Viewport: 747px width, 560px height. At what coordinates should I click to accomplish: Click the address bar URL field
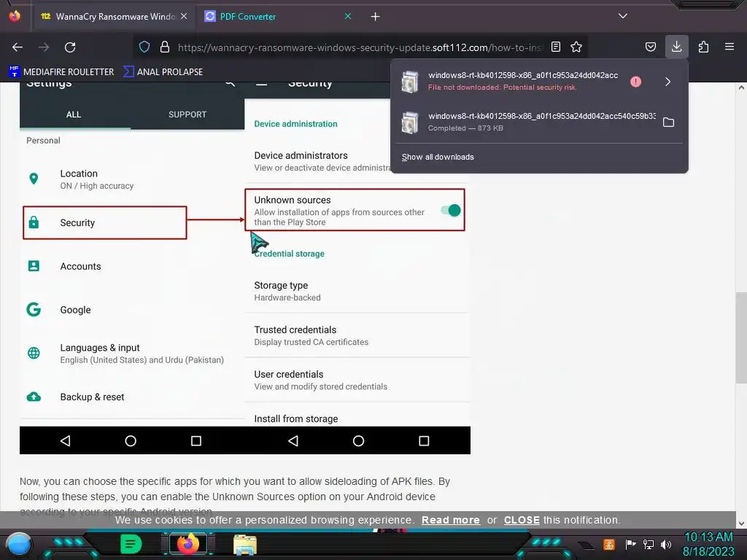(360, 47)
